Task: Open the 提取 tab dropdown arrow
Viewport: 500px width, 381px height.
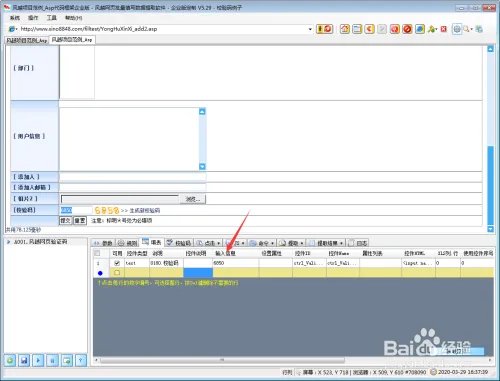Action: 302,243
